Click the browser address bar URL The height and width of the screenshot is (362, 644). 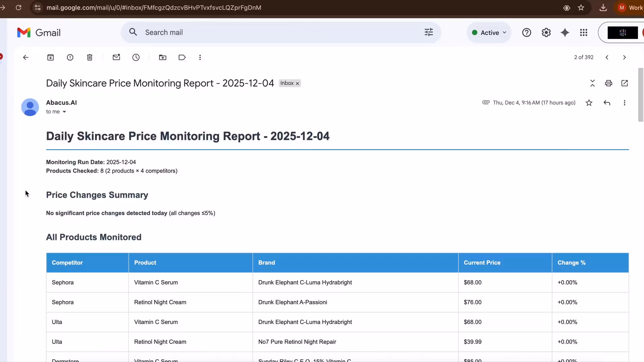click(x=154, y=7)
